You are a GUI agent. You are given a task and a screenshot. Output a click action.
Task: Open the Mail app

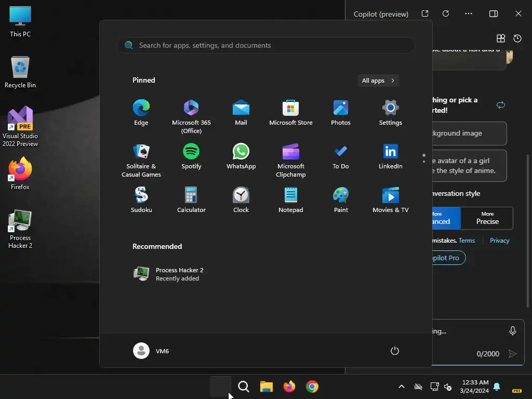pos(241,113)
